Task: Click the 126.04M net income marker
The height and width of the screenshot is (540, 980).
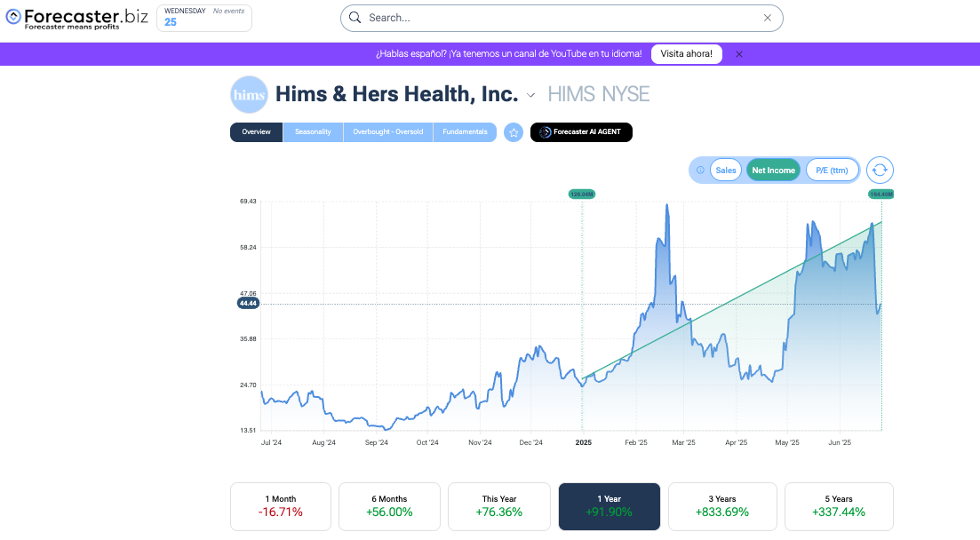Action: point(582,195)
